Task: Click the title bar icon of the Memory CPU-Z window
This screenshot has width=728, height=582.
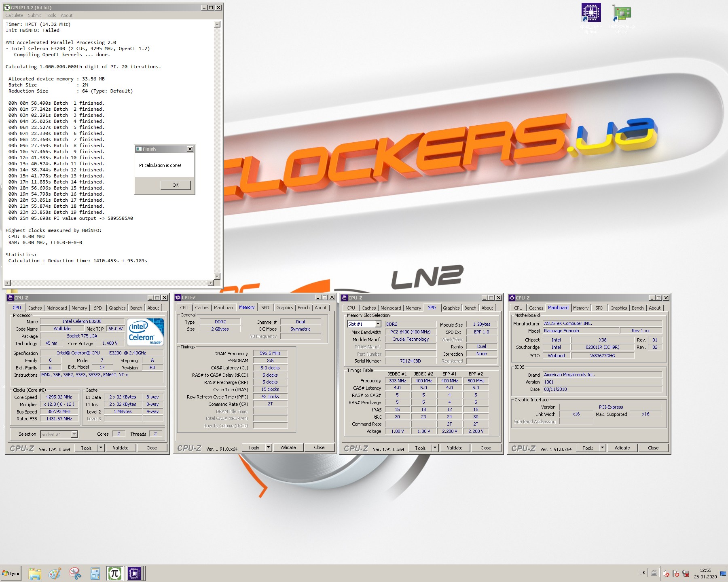Action: coord(178,297)
